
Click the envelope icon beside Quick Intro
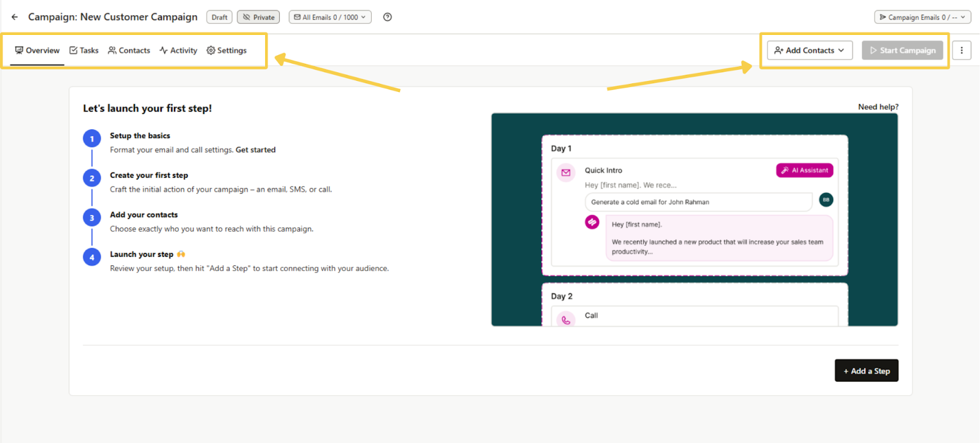coord(566,173)
